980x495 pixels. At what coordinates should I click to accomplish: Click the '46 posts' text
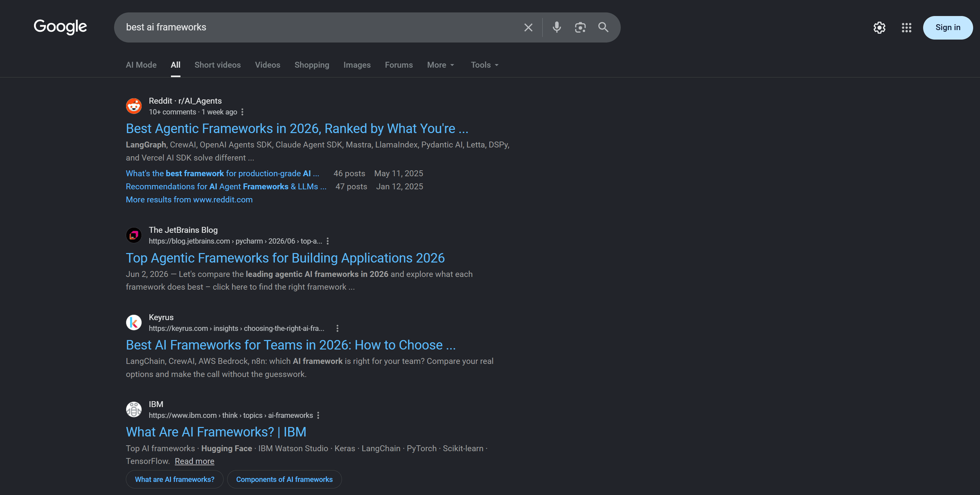coord(349,173)
